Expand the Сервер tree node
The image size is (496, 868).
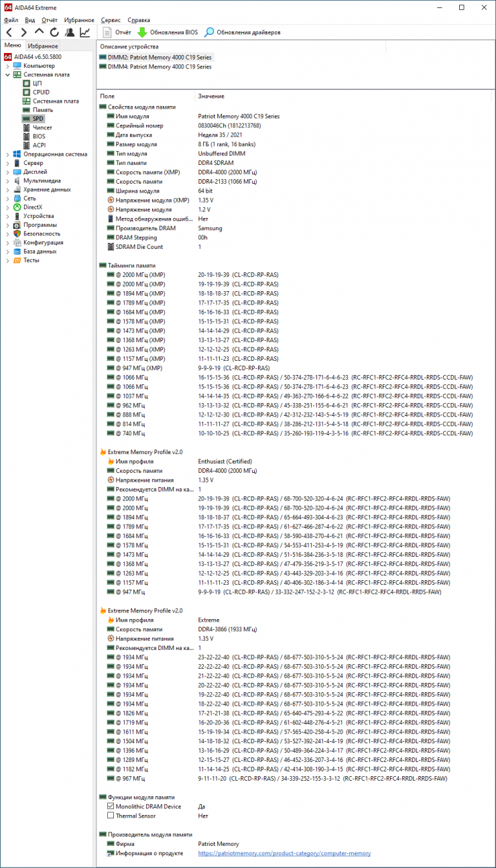pyautogui.click(x=8, y=163)
